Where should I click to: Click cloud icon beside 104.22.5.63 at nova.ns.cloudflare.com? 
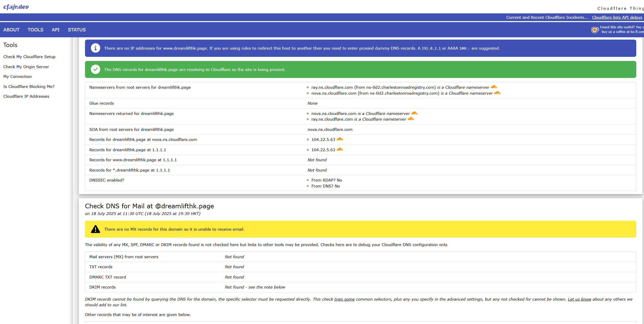click(x=340, y=139)
